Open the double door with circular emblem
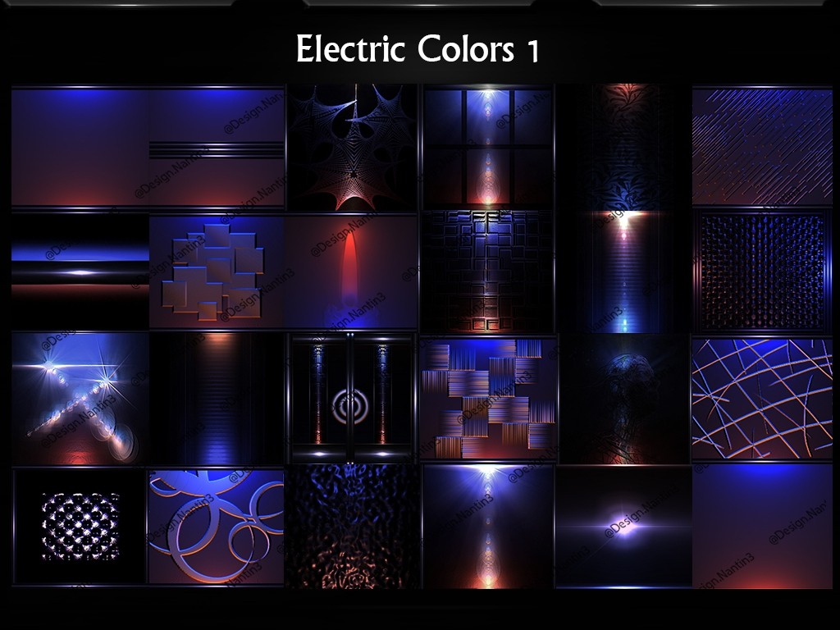The image size is (840, 630). pyautogui.click(x=352, y=398)
